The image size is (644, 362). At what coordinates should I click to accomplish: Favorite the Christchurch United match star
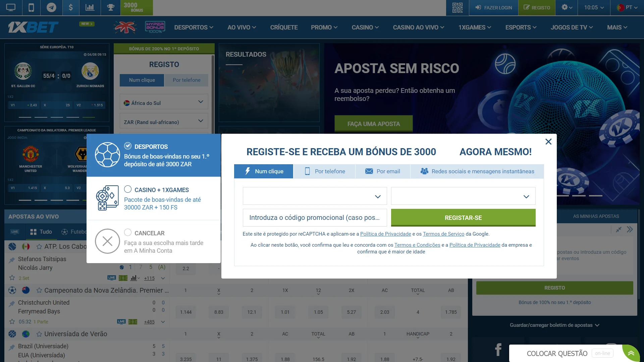click(x=12, y=321)
